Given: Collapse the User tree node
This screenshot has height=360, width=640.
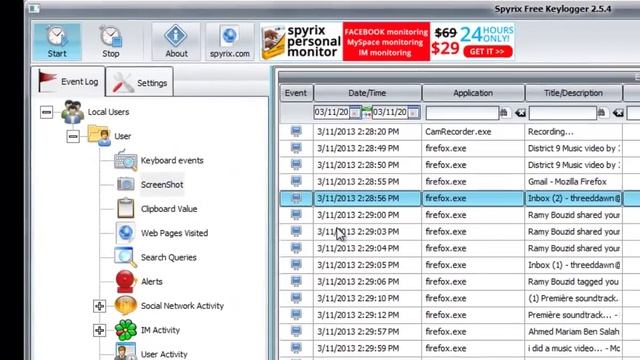Looking at the screenshot, I should (73, 136).
